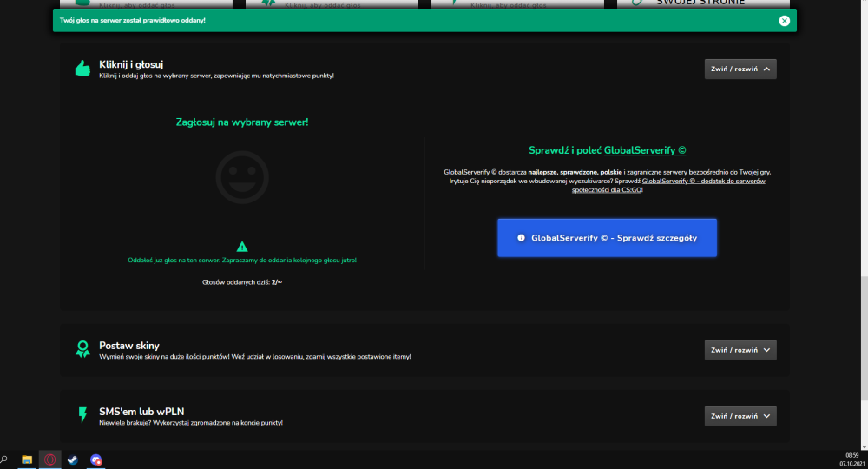
Task: Expand the SMS'em lub wPLN section
Action: pos(740,416)
